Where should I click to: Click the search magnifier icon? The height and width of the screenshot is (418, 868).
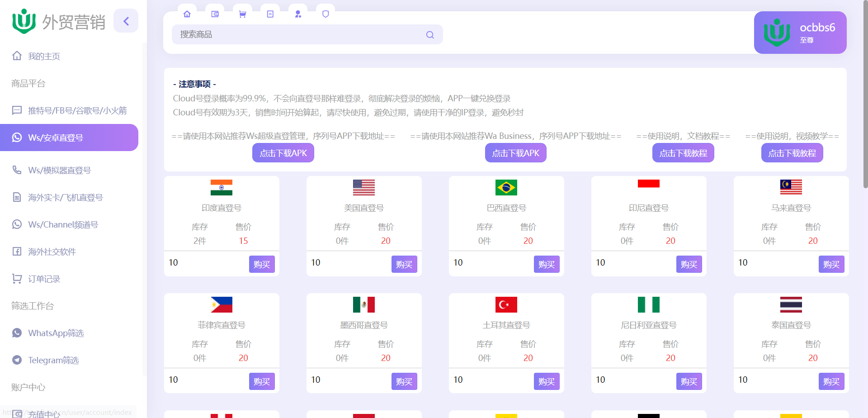pyautogui.click(x=430, y=35)
